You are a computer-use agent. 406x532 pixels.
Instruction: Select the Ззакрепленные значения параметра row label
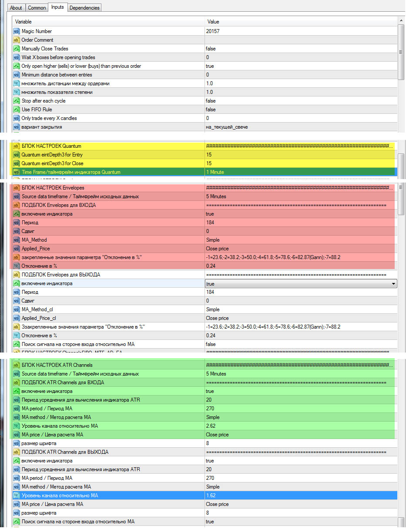83,327
